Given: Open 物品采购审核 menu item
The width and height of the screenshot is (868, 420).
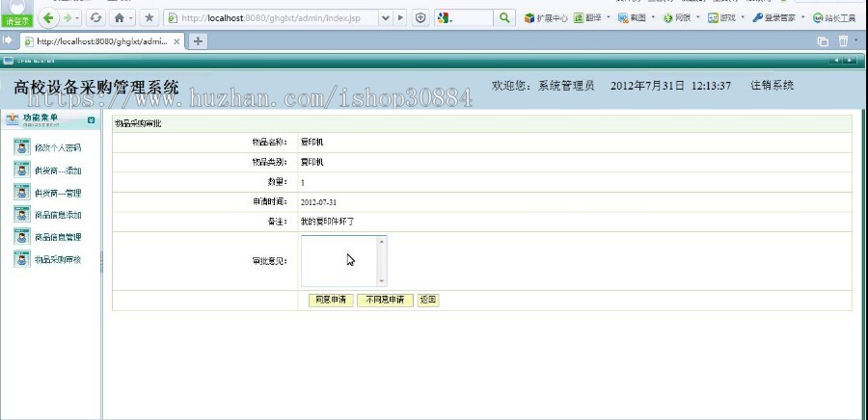Looking at the screenshot, I should pos(58,259).
